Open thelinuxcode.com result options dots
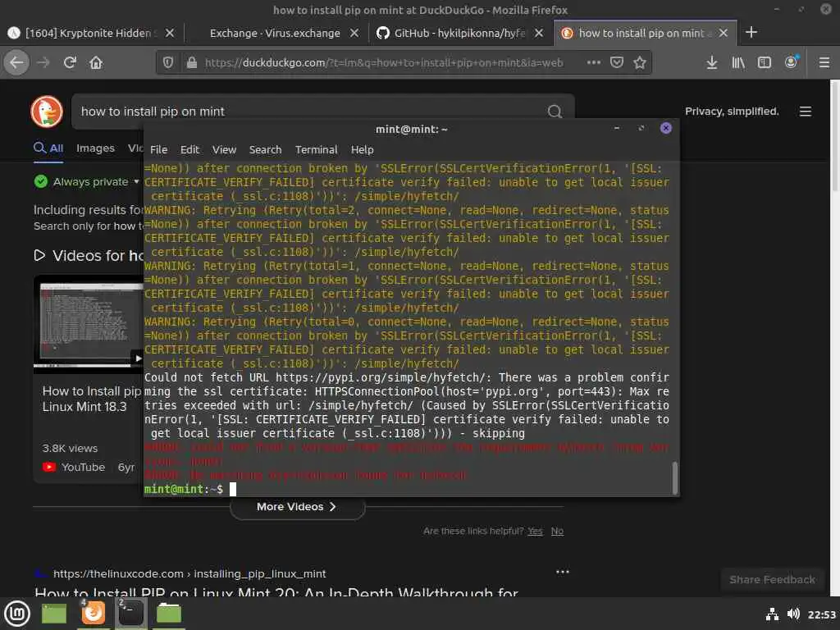The image size is (840, 630). [x=563, y=572]
